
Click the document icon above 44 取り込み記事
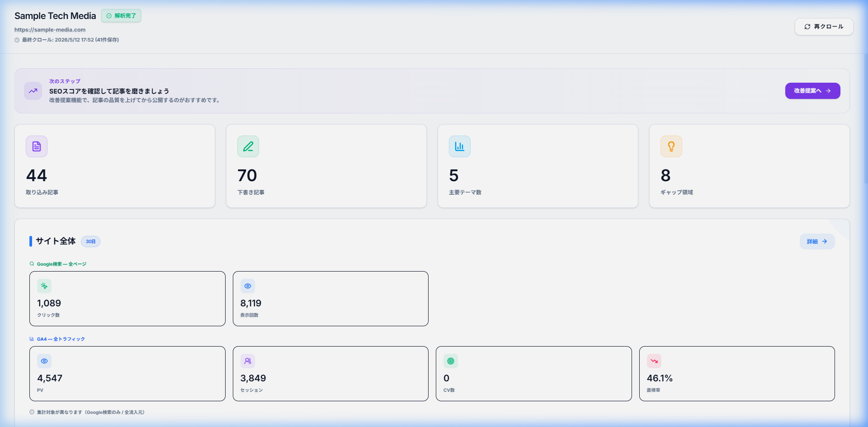[x=37, y=146]
